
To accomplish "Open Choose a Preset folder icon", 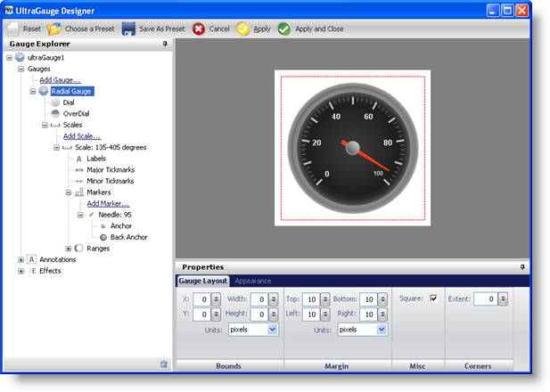I will click(x=55, y=29).
